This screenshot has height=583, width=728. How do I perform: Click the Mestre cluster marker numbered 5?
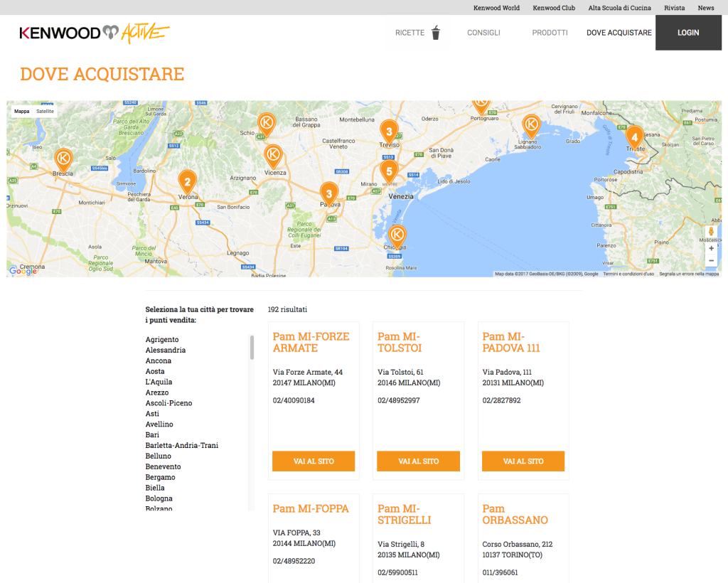click(x=389, y=172)
